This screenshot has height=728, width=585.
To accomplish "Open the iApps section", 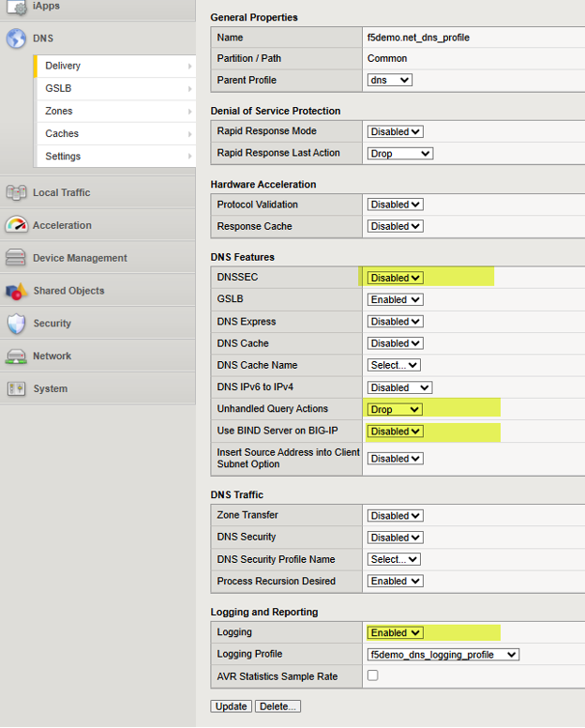I will point(49,7).
